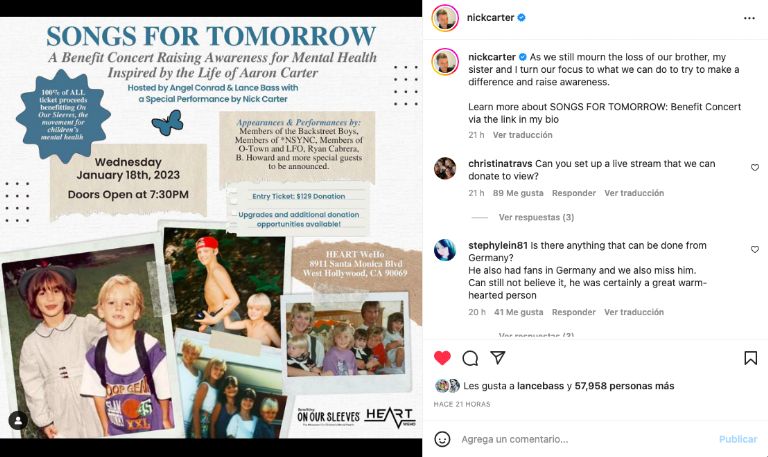
Task: Open lancebass from the likes line
Action: click(540, 386)
